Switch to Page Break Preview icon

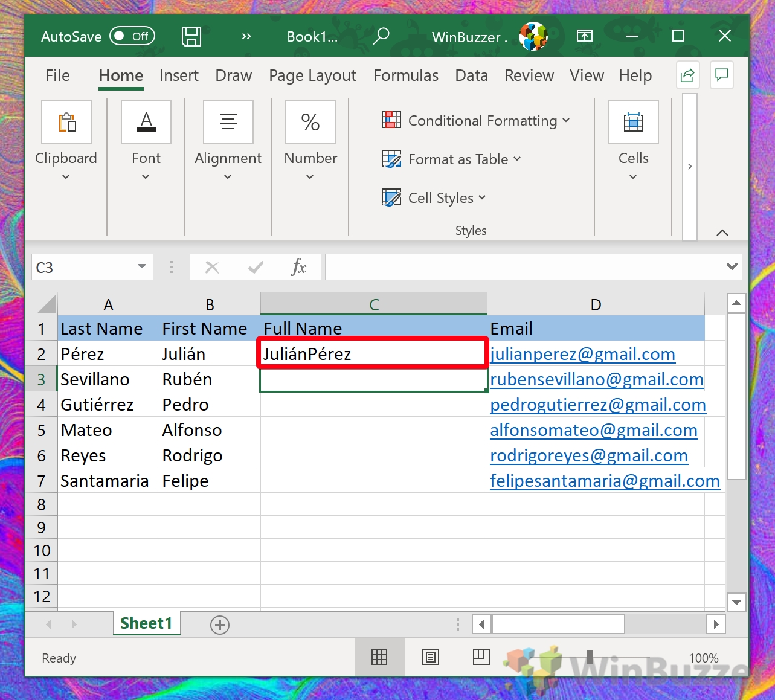[481, 657]
